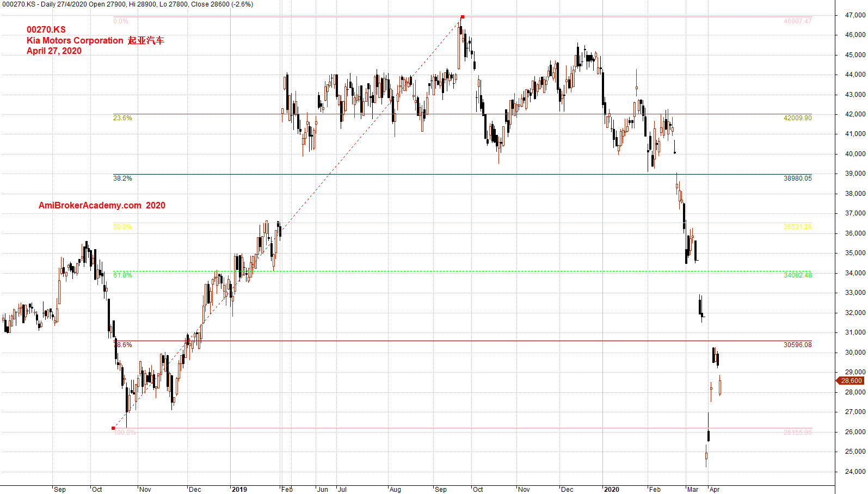Click the chart header with Open 27900 text
Image resolution: width=868 pixels, height=494 pixels.
click(127, 4)
